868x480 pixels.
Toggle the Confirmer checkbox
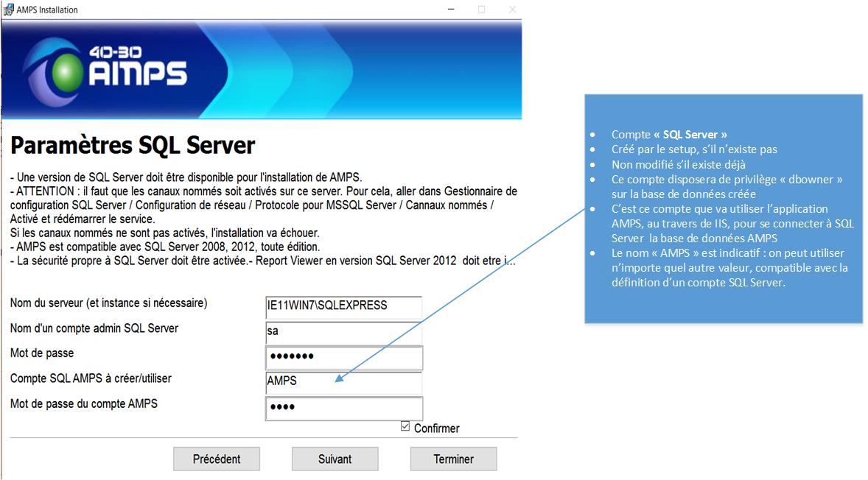click(x=405, y=426)
